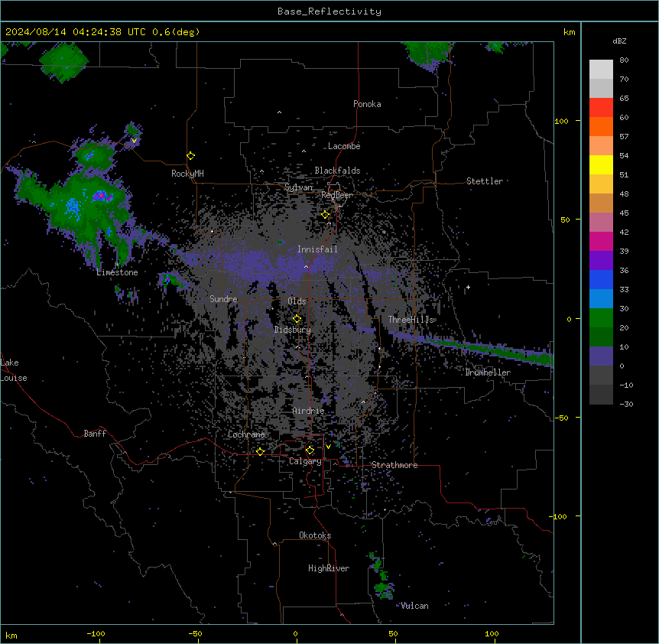This screenshot has width=659, height=644.
Task: Click the Sylvan label
Action: point(298,187)
